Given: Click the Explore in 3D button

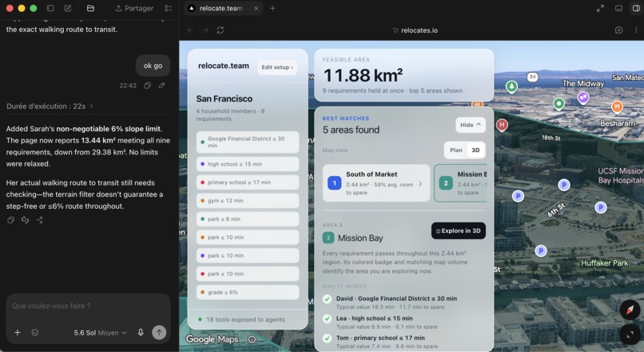Looking at the screenshot, I should coord(459,230).
